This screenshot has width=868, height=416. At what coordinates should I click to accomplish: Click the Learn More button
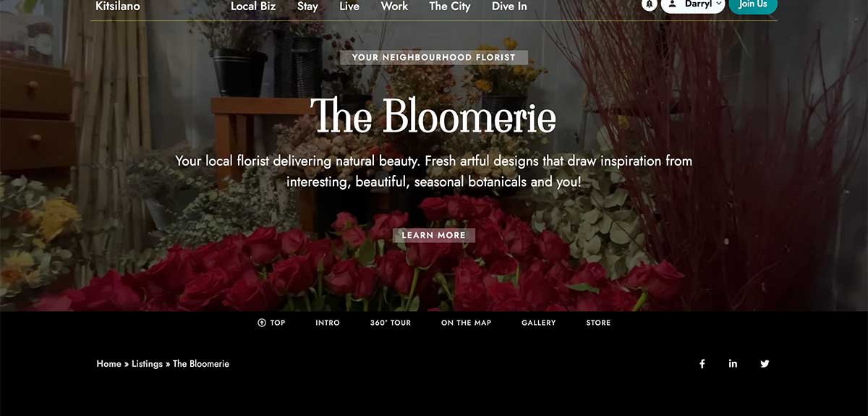tap(434, 235)
